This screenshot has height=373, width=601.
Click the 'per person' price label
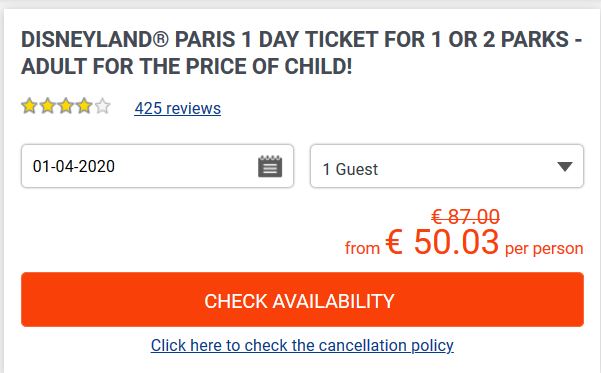pyautogui.click(x=544, y=249)
